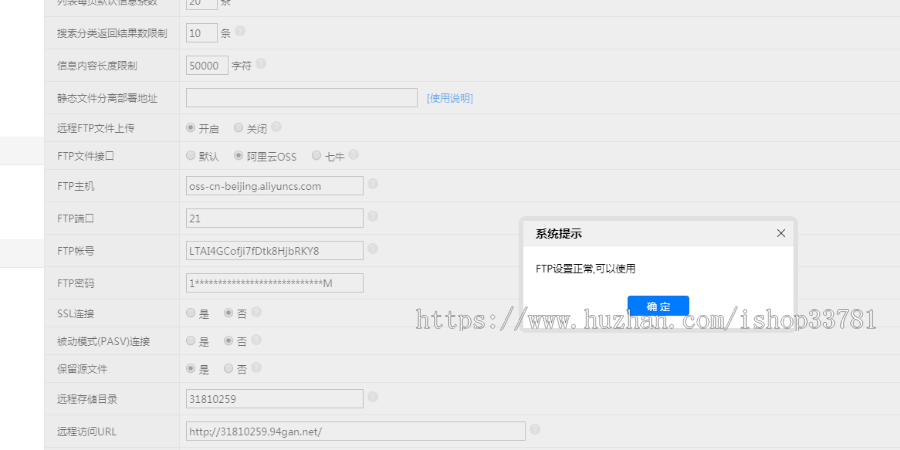Click help icon beside FTP端口 field

[x=373, y=216]
